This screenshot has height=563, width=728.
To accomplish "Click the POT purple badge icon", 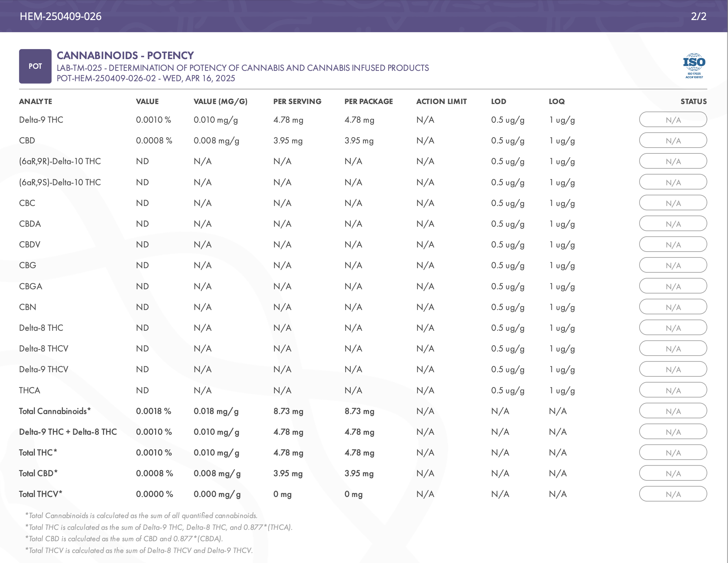I will coord(35,66).
